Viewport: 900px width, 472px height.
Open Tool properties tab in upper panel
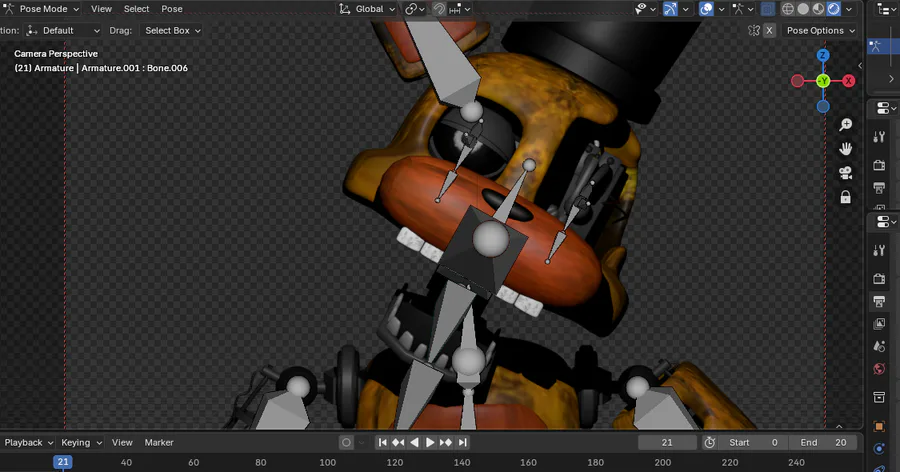(879, 137)
